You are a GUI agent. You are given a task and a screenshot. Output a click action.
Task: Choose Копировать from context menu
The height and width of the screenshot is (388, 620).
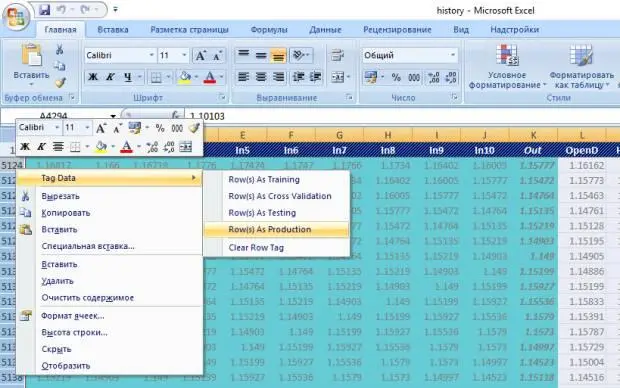click(66, 213)
